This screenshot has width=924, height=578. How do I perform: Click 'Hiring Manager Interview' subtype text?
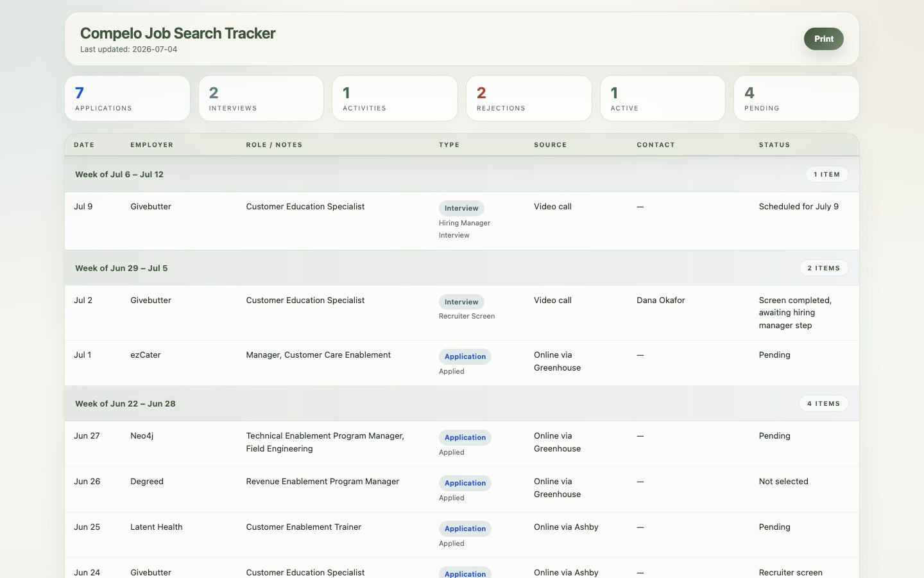click(x=465, y=229)
